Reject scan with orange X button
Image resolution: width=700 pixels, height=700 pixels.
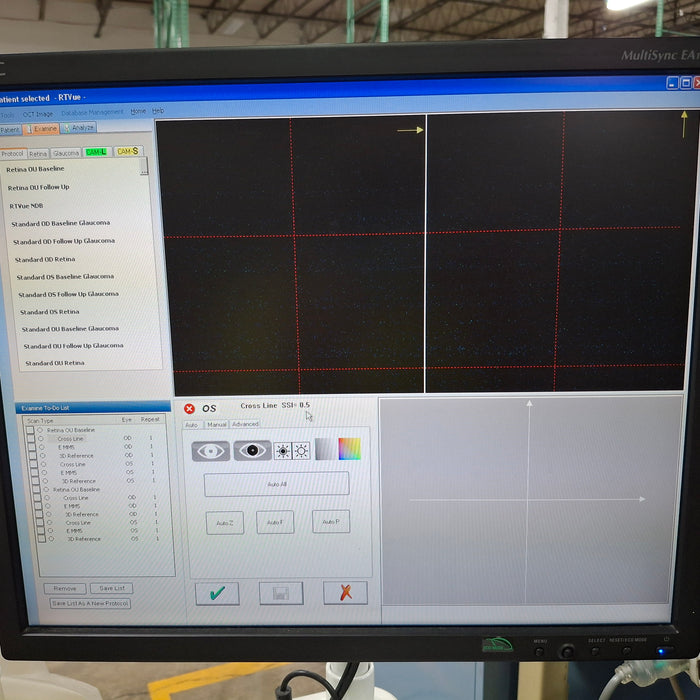click(x=346, y=592)
